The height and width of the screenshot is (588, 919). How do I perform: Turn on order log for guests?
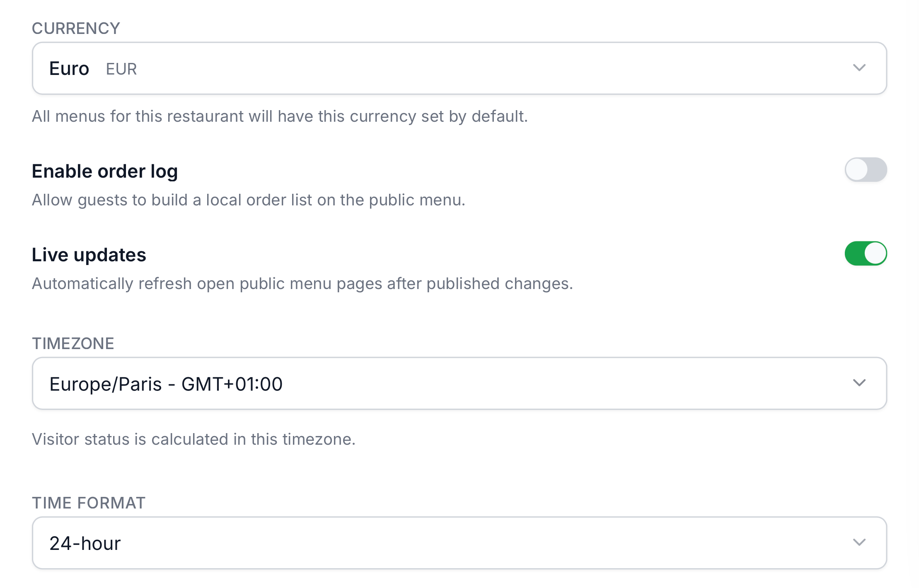click(x=866, y=170)
